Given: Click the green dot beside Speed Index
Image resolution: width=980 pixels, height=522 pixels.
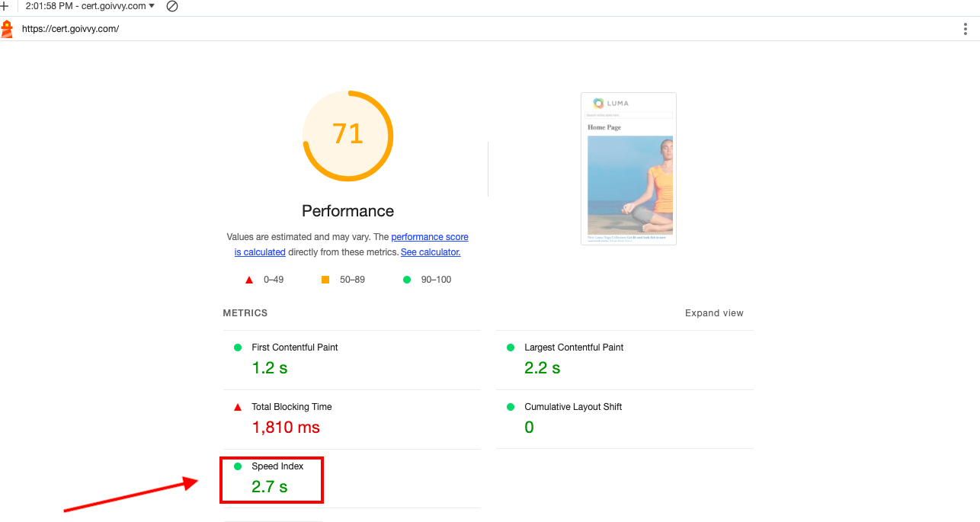Looking at the screenshot, I should pos(238,466).
